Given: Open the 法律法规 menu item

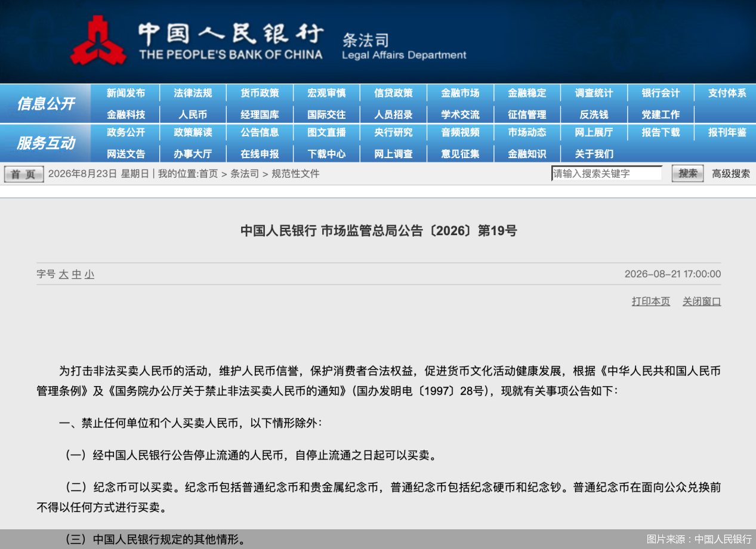Looking at the screenshot, I should tap(193, 93).
